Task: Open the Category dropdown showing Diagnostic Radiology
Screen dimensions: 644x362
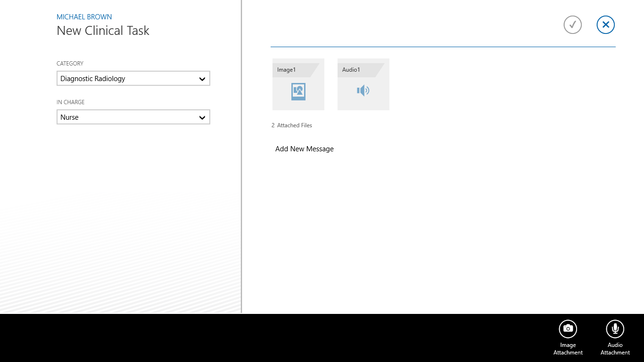Action: [x=133, y=78]
